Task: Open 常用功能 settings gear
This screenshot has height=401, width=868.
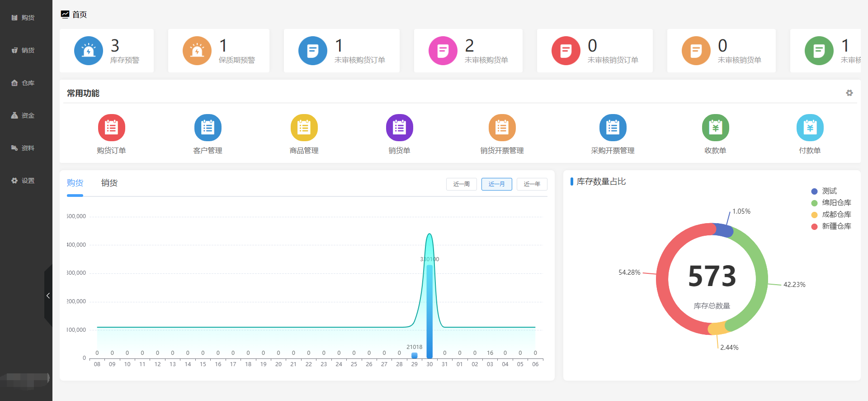Action: pos(849,93)
